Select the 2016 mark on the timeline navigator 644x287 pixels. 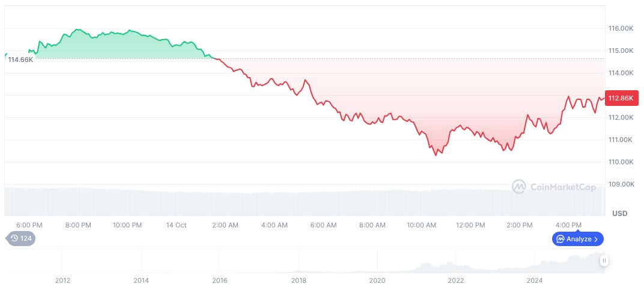pos(220,280)
